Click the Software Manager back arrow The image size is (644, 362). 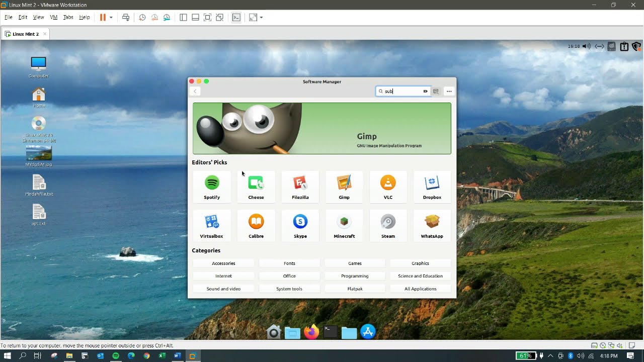coord(195,91)
